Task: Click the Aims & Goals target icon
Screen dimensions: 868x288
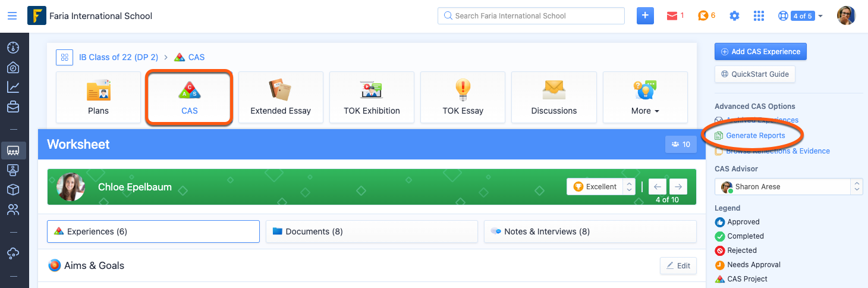Action: (54, 265)
